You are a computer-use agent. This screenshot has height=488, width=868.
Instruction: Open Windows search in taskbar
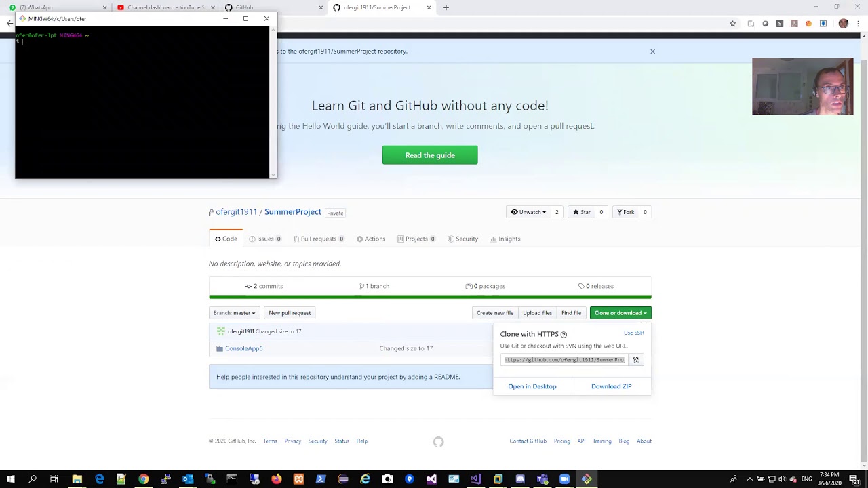(32, 479)
